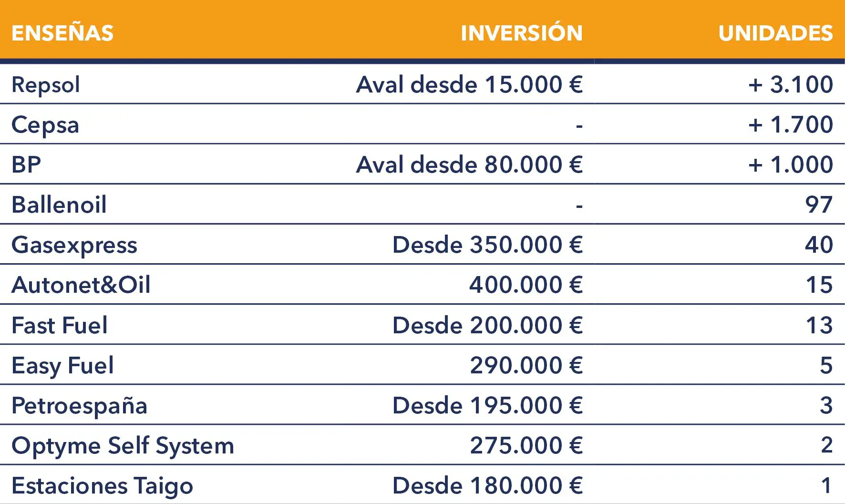
Task: Click the ENSEÑAS column header
Action: click(62, 33)
